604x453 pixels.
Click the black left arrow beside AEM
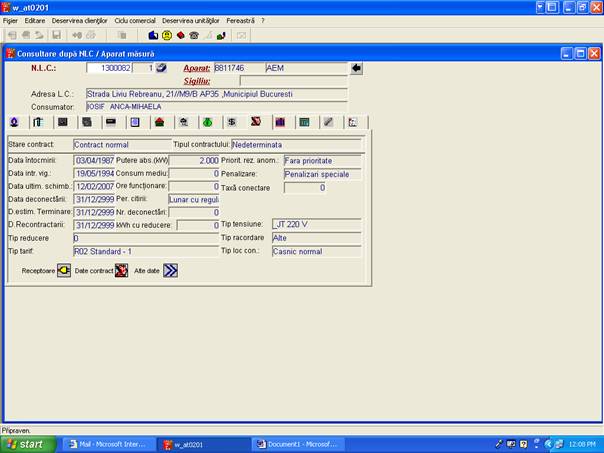[x=356, y=68]
